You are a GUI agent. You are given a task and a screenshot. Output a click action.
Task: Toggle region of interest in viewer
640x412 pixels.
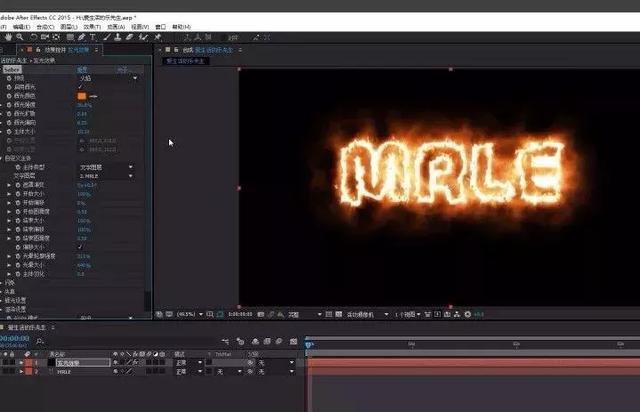(329, 314)
